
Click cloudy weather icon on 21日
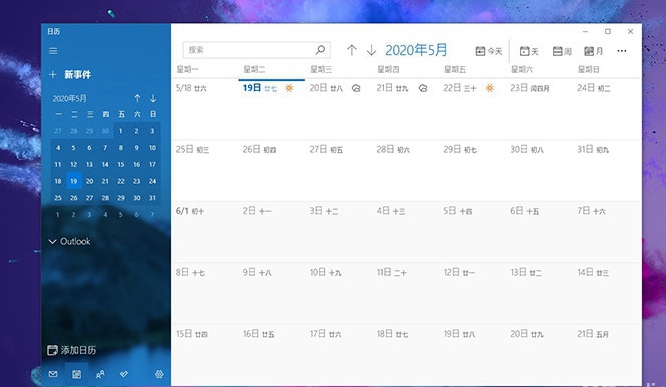(423, 88)
